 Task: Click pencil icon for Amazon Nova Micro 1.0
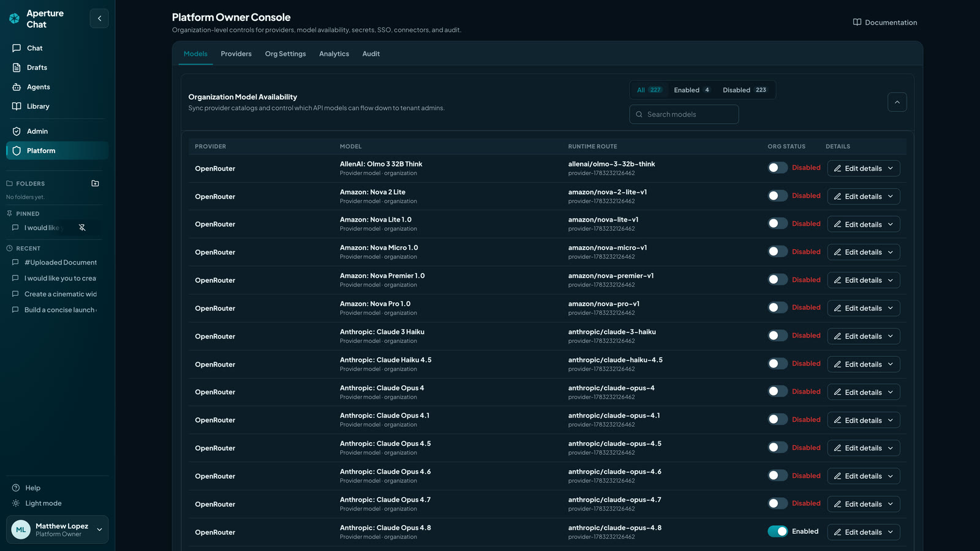837,252
